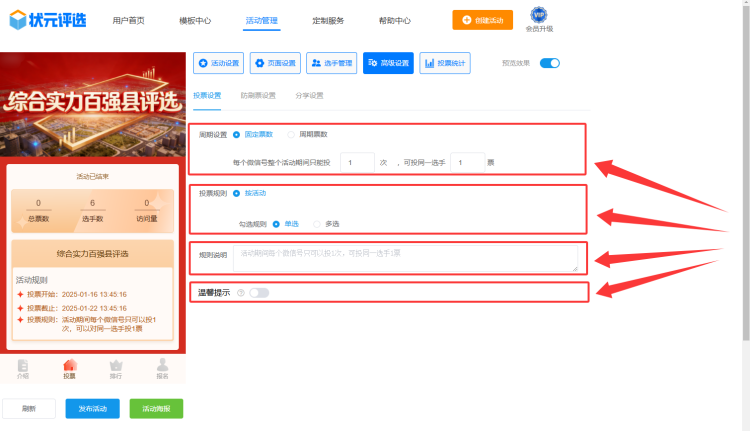
Task: Click the 规则说明 text area
Action: (406, 258)
